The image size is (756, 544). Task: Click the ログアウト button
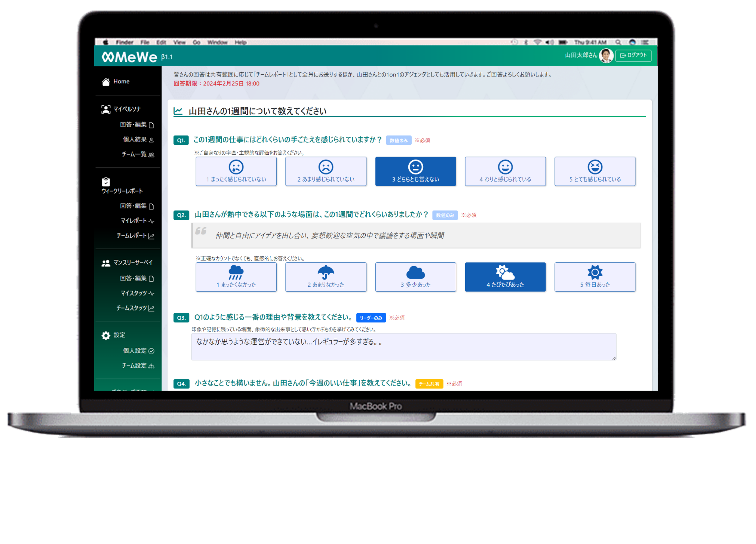633,55
